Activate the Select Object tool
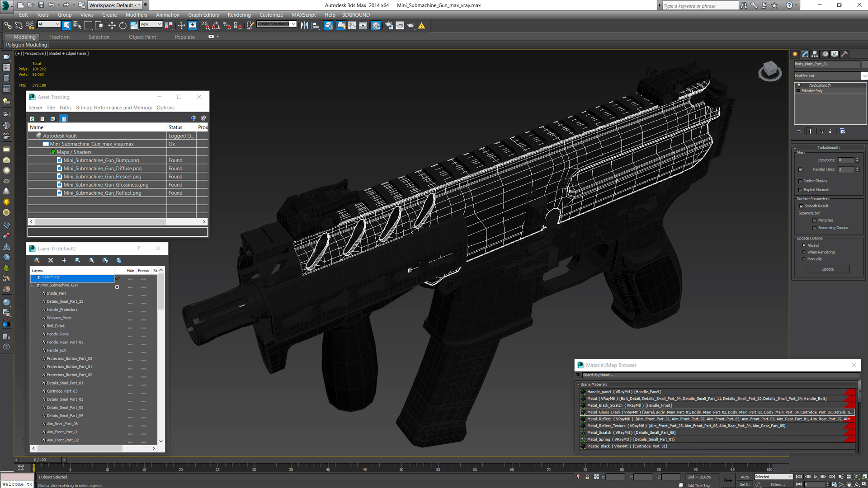868x488 pixels. [x=66, y=26]
